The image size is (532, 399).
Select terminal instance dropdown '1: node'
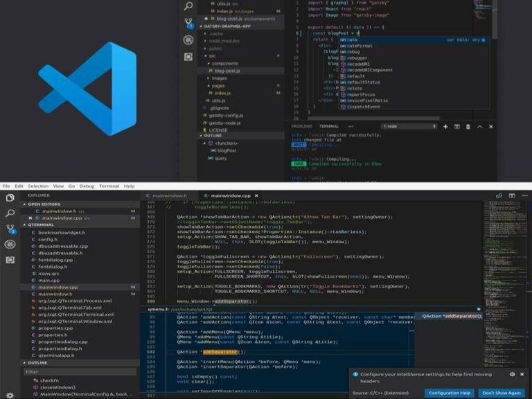(409, 126)
